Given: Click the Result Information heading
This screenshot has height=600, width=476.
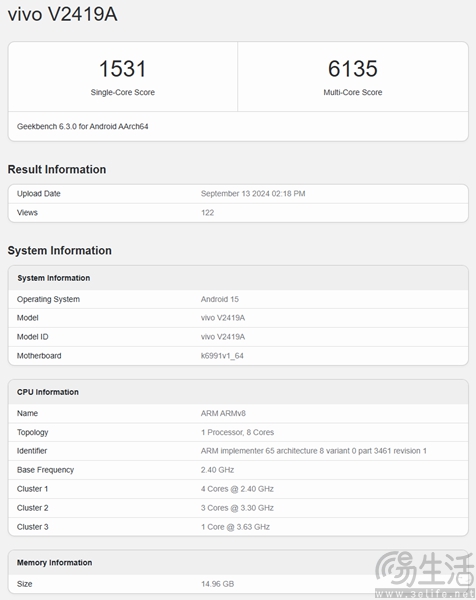Looking at the screenshot, I should click(57, 169).
